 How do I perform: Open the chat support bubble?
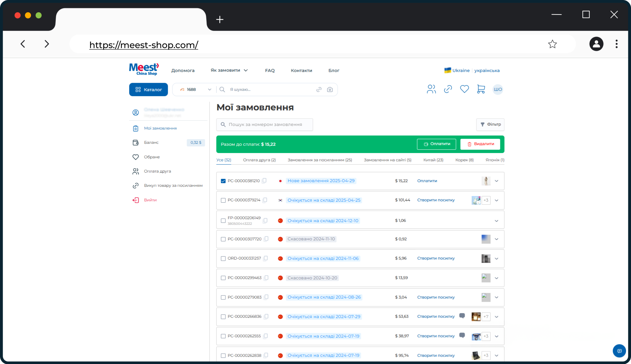(619, 351)
